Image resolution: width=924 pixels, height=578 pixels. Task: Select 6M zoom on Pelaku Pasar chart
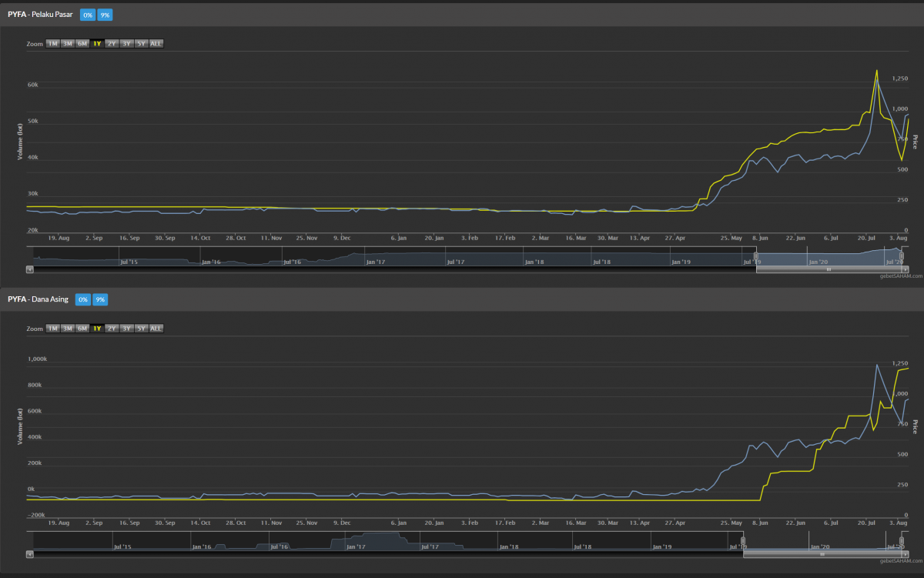[82, 44]
